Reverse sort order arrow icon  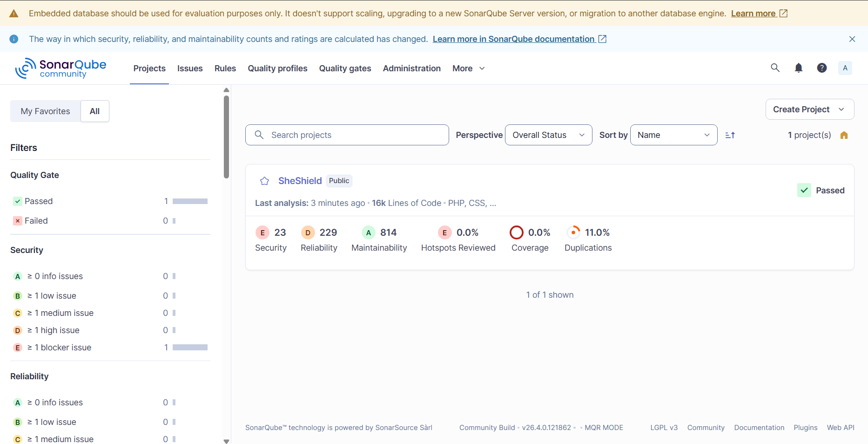(x=730, y=135)
